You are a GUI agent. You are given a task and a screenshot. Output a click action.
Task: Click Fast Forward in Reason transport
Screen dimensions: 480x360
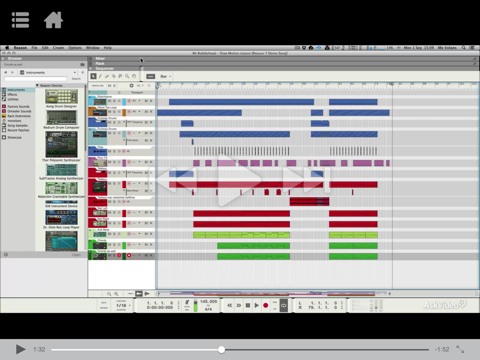[239, 305]
